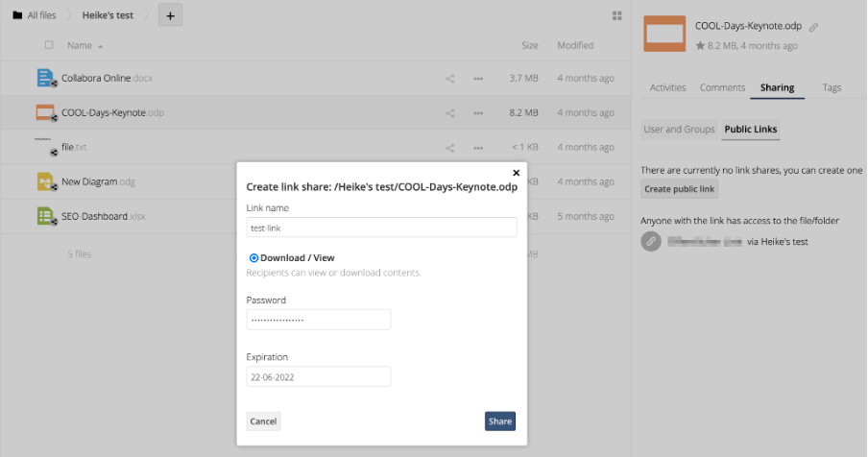
Task: Select the Download / View radio option
Action: 253,258
